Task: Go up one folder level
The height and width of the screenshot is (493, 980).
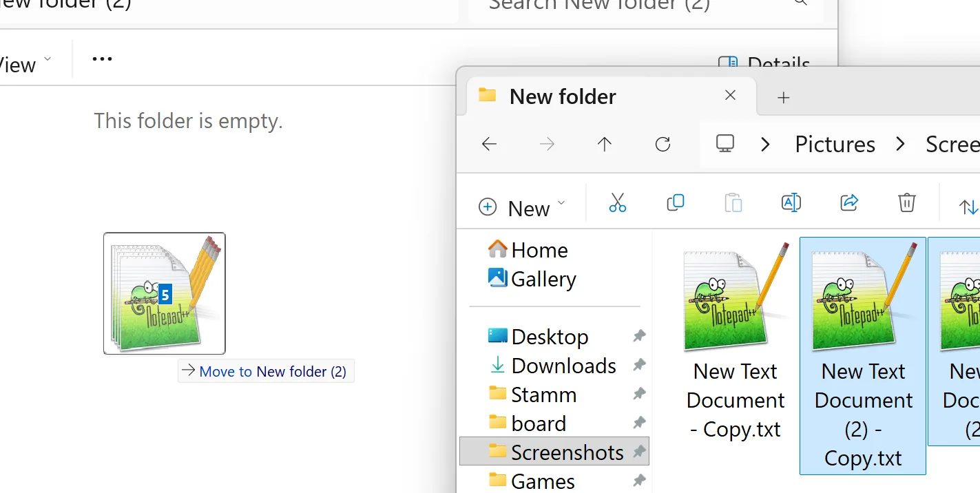Action: click(605, 144)
